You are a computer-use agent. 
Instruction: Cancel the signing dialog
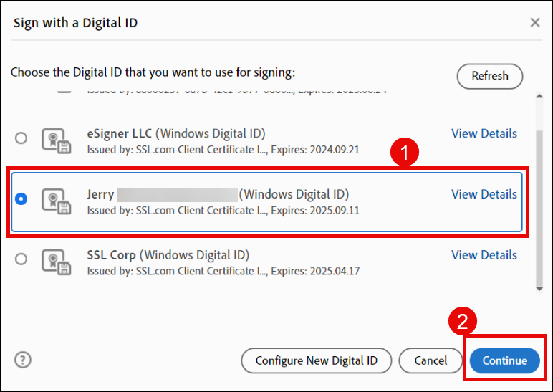coord(431,360)
